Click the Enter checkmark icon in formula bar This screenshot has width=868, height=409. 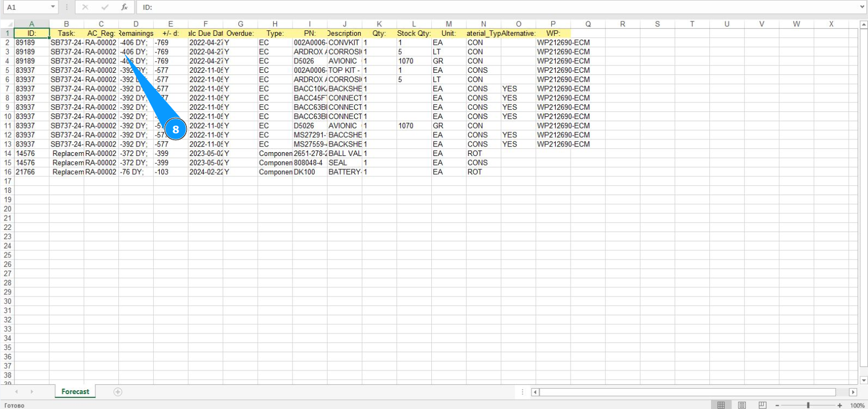pos(105,7)
